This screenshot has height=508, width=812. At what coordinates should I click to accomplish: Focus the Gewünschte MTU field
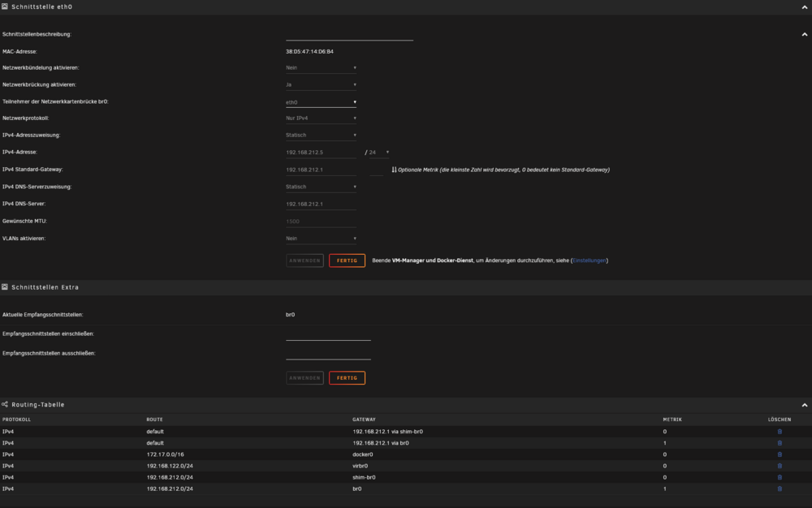coord(321,222)
